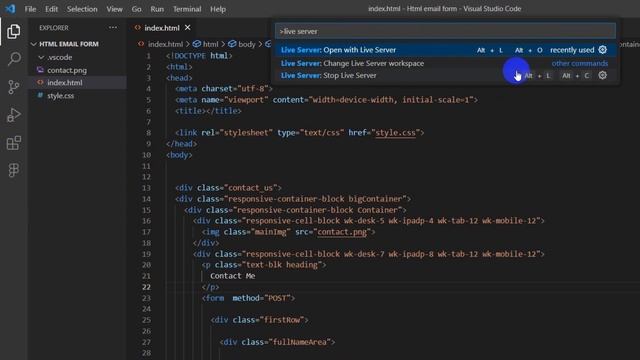Open the Terminal menu

point(187,9)
